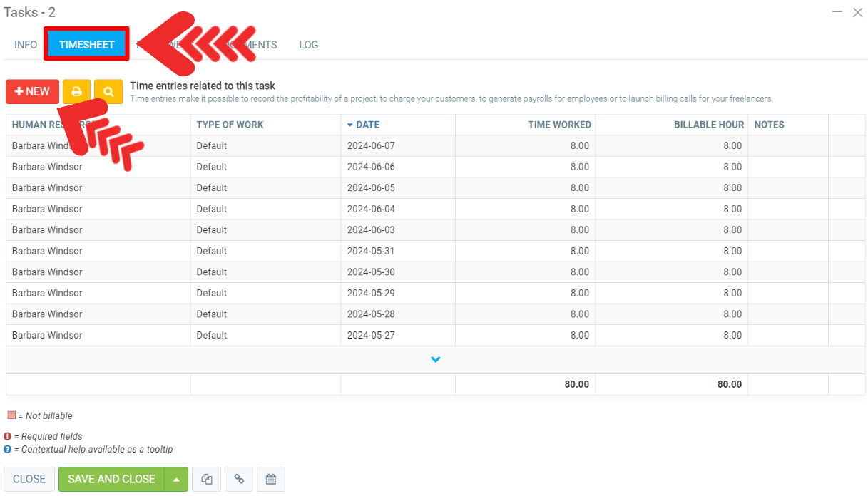Click the copy/duplicate icon at bottom
This screenshot has height=496, width=868.
coord(207,480)
